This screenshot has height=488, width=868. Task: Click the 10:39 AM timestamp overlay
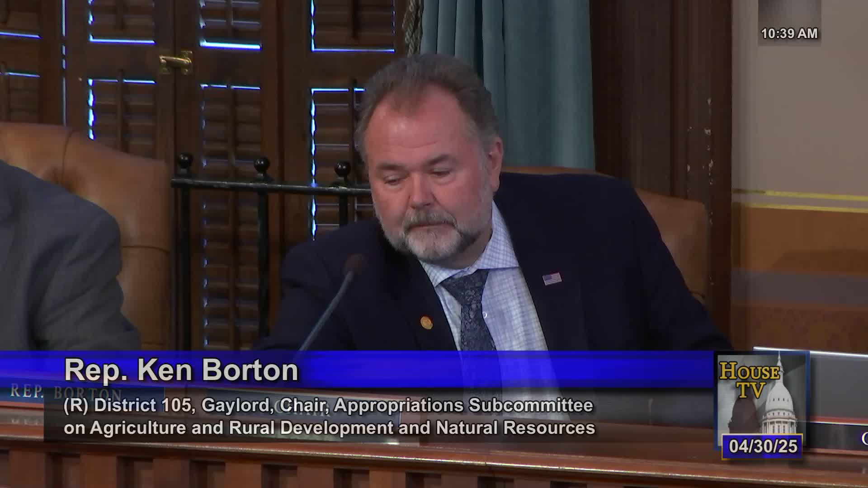(x=789, y=34)
